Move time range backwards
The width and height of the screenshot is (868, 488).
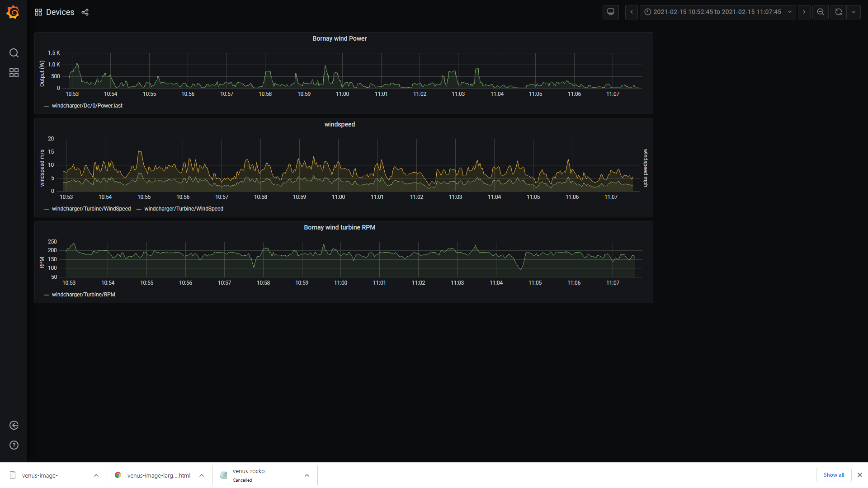click(x=632, y=12)
